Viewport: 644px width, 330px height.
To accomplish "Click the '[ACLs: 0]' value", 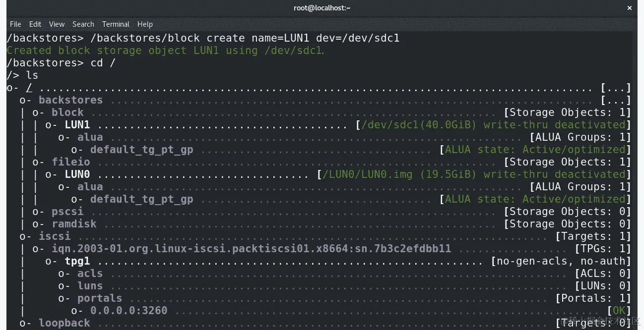I will [603, 274].
